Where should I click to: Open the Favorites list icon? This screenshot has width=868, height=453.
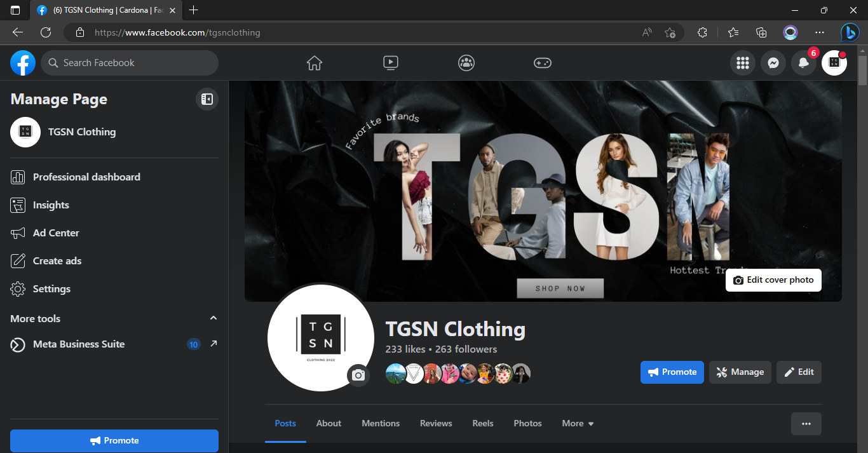point(733,32)
